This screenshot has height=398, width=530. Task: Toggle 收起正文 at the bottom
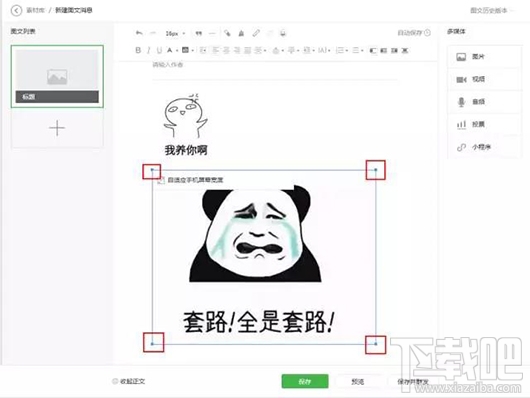129,381
